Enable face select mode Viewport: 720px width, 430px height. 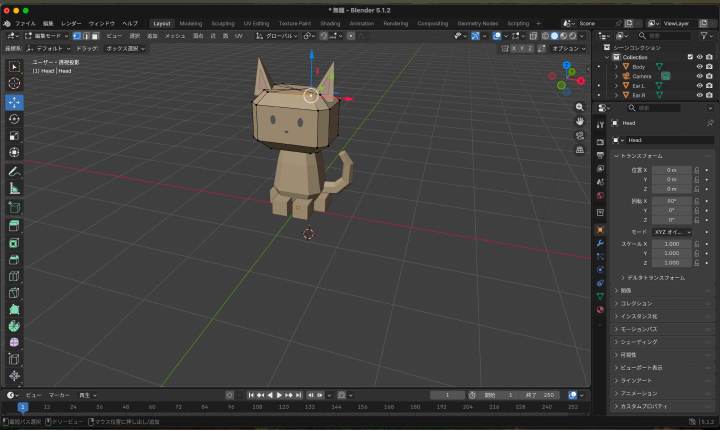click(95, 36)
